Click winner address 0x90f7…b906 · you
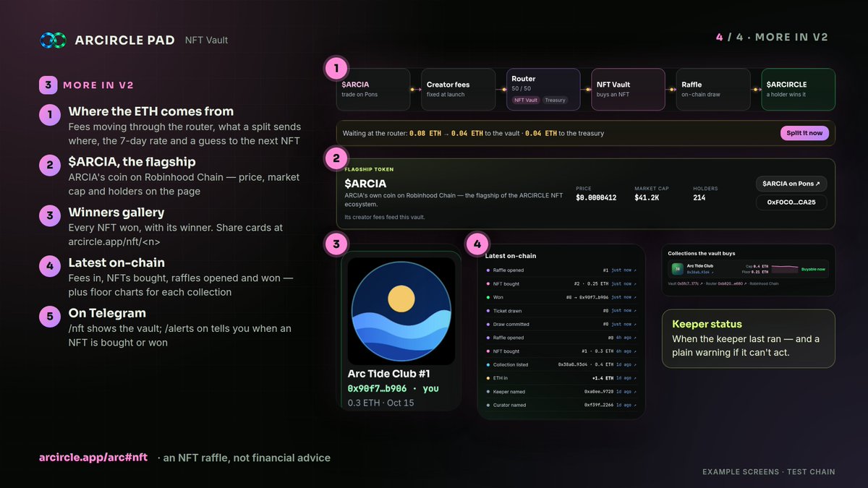This screenshot has height=488, width=868. coord(393,388)
